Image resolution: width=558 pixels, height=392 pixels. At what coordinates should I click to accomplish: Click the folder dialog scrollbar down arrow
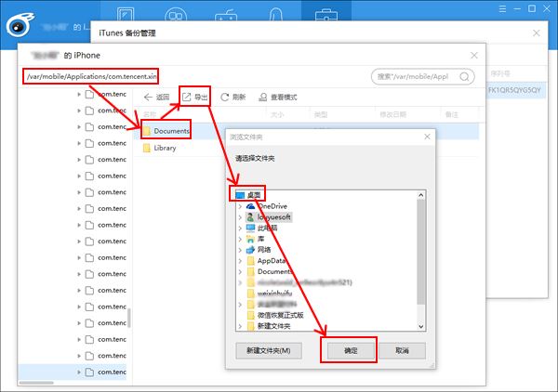(x=421, y=326)
